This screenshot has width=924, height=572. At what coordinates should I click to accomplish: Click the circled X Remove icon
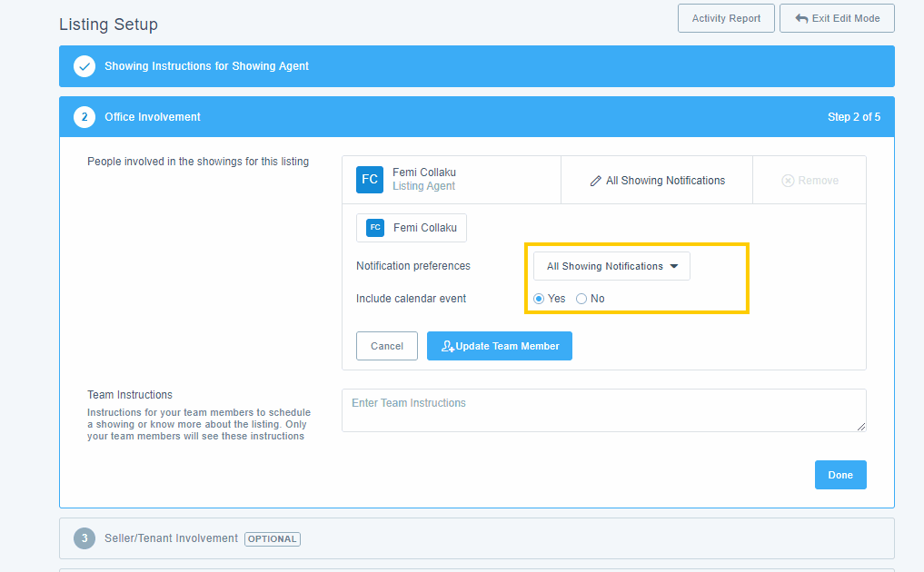(x=788, y=181)
